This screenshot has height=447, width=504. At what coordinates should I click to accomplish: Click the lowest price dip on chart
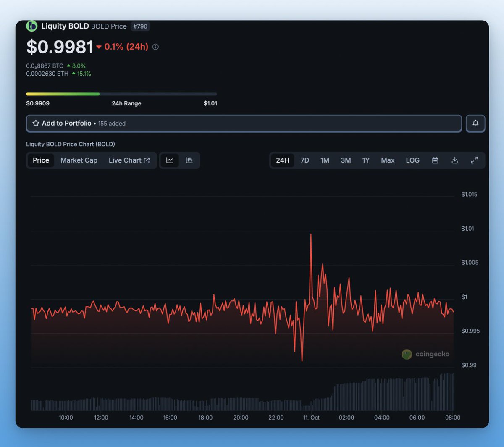tap(302, 360)
